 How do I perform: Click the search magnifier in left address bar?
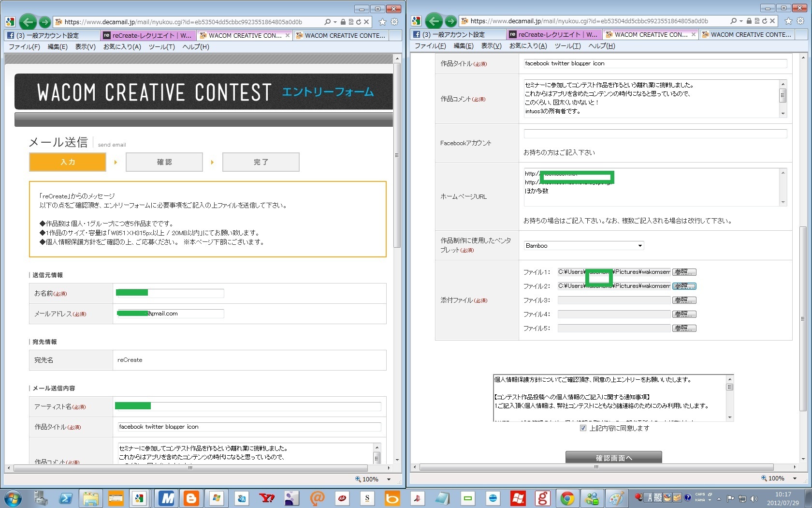click(x=327, y=22)
